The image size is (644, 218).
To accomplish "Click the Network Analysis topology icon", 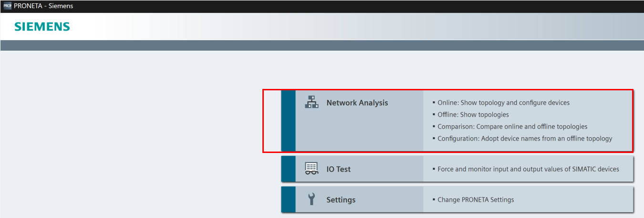I will (312, 102).
